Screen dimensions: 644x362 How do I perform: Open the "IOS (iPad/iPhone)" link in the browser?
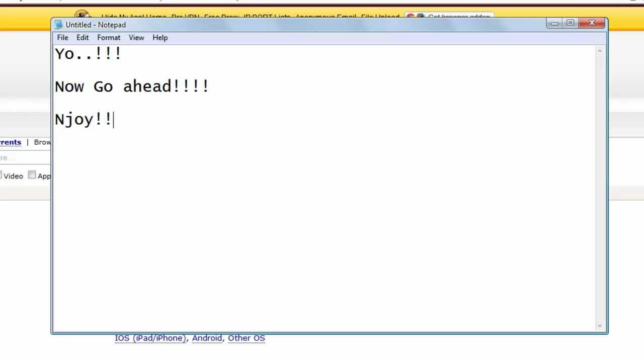click(150, 338)
